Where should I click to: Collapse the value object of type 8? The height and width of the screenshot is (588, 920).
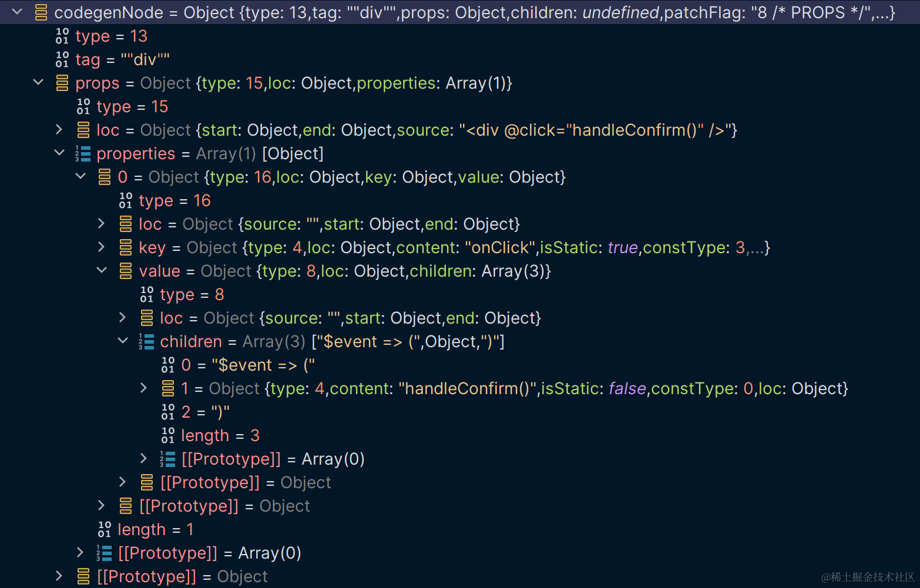(x=102, y=270)
